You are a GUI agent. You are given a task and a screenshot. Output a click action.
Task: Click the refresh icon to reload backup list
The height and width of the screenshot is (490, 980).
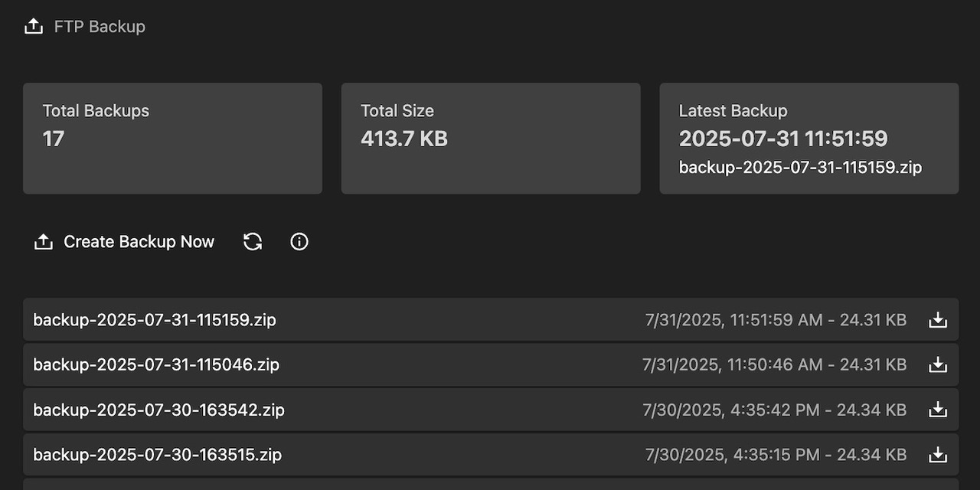click(253, 241)
